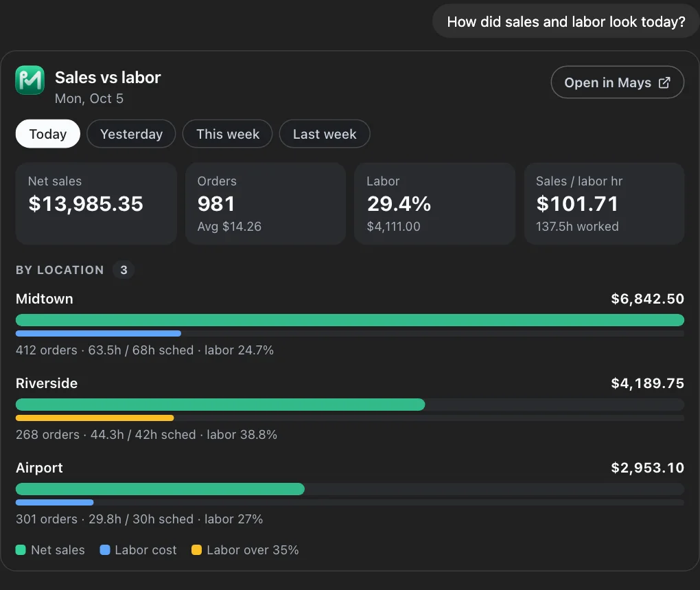The height and width of the screenshot is (590, 700).
Task: Switch to the Yesterday tab
Action: click(131, 134)
